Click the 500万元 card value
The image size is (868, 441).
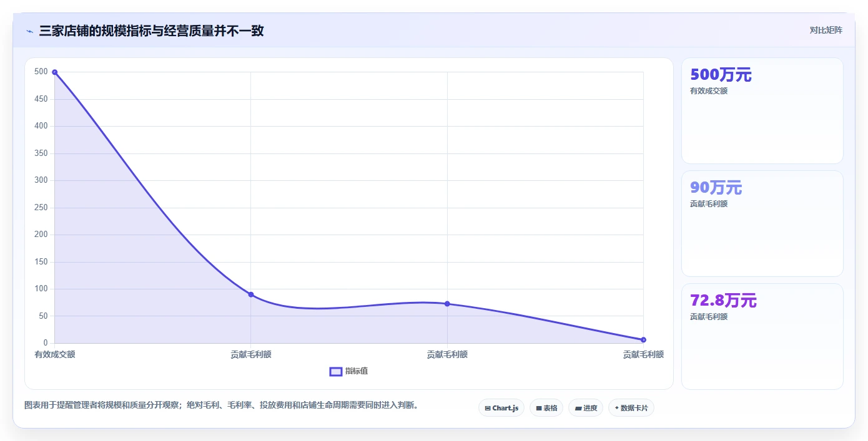click(x=721, y=75)
